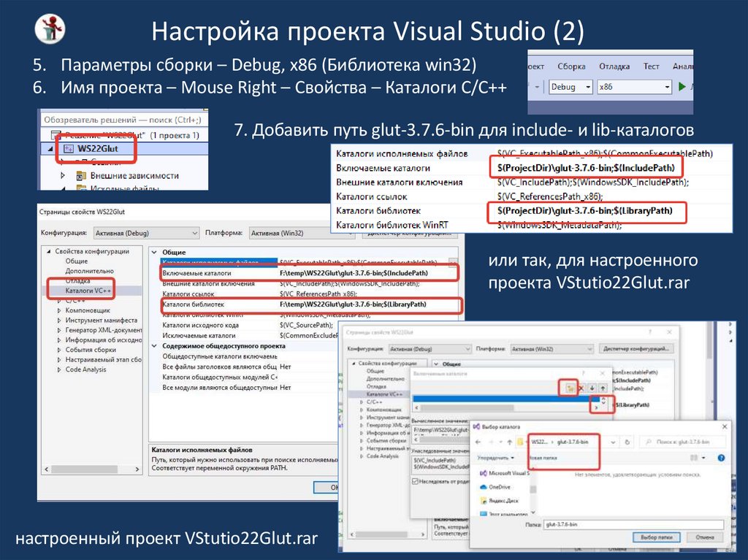This screenshot has height=560, width=748.
Task: Click refresh icon in folder dialog
Action: 627,442
